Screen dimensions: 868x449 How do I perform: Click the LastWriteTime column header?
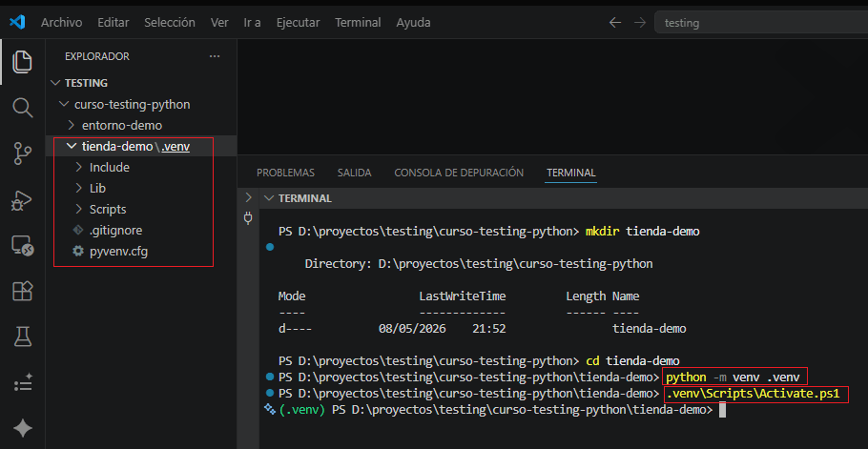click(463, 296)
